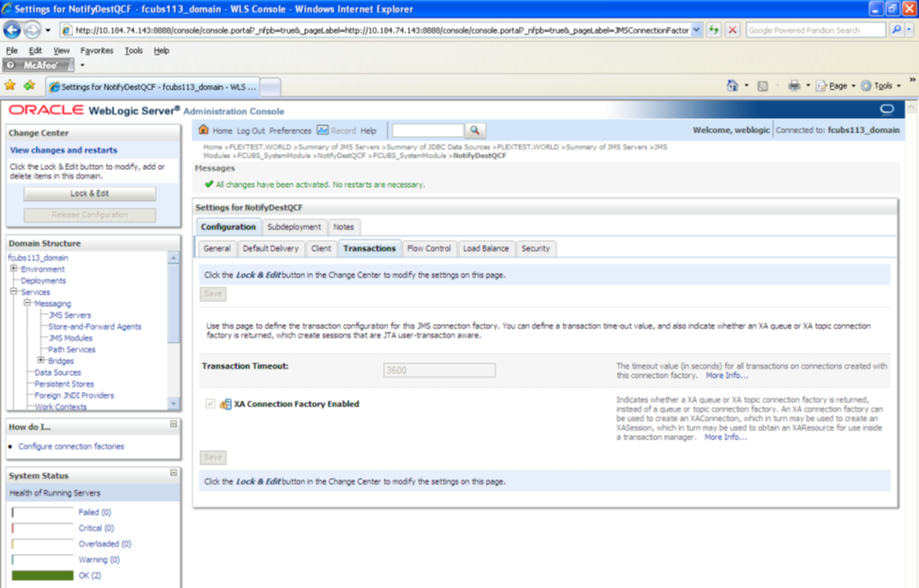Screen dimensions: 919x588
Task: Click the Transaction Timeout input field
Action: pyautogui.click(x=439, y=370)
